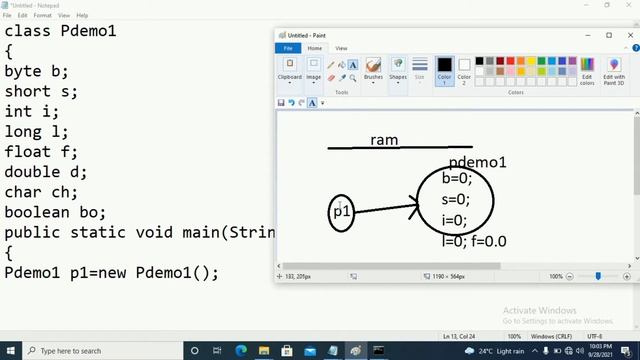Click the Shapes gallery icon
Screen dimensions: 640x360
coord(398,64)
